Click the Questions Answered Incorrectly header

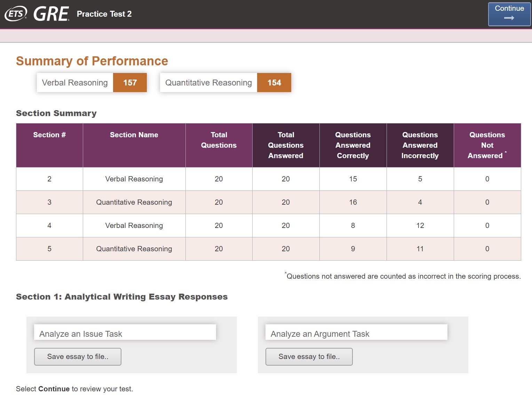[x=420, y=145]
